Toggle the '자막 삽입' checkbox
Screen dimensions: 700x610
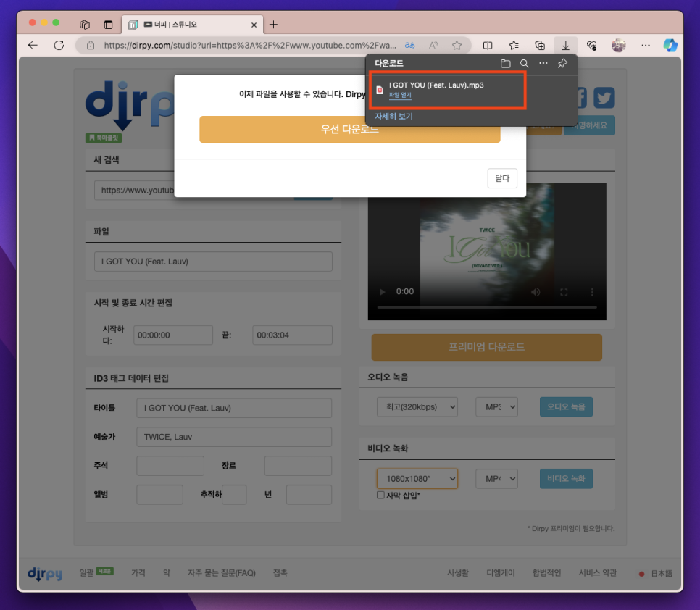(381, 495)
